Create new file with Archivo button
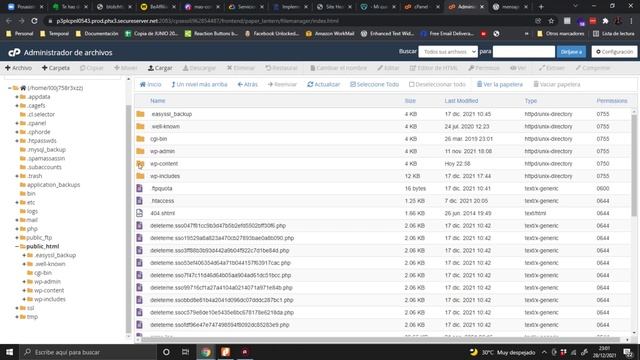640x360 pixels. click(18, 68)
